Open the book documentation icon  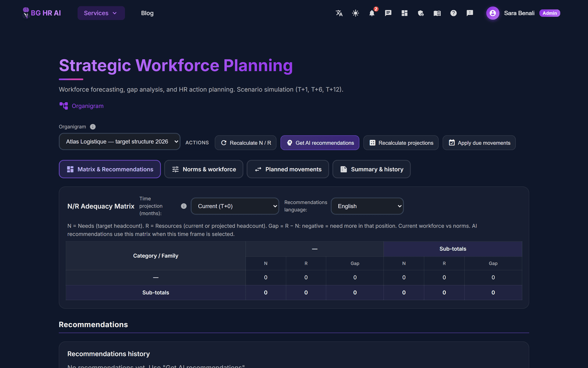437,13
